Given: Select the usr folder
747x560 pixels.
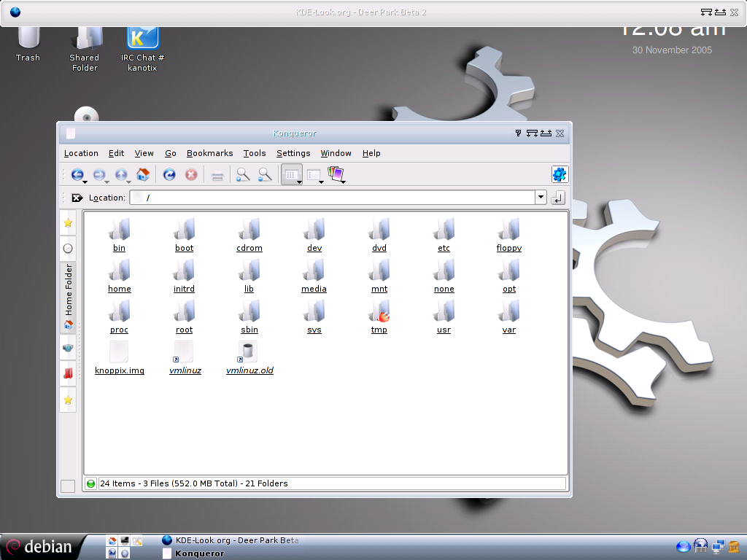Looking at the screenshot, I should [444, 317].
